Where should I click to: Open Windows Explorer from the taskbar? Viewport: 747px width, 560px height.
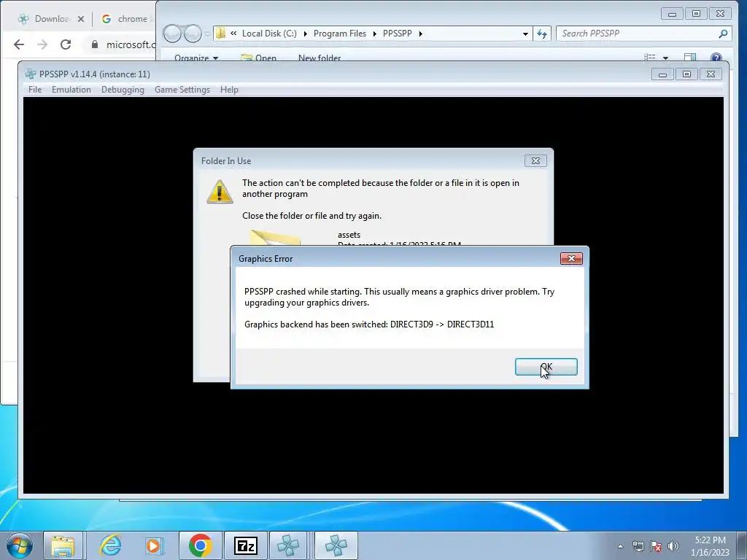pyautogui.click(x=63, y=545)
